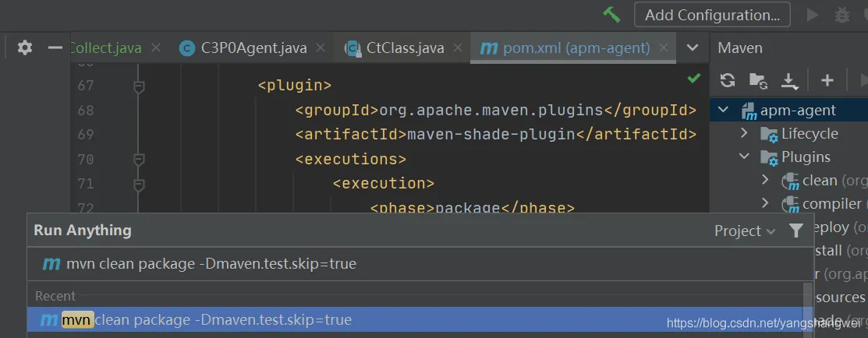The height and width of the screenshot is (338, 868).
Task: Toggle code fold at line 70 executions tag
Action: click(x=139, y=160)
